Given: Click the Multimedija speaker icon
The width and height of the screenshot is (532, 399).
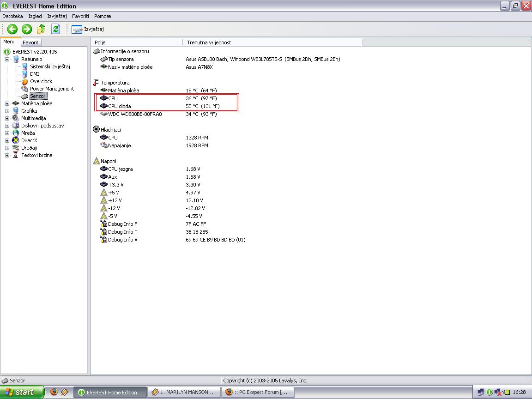Looking at the screenshot, I should (16, 118).
